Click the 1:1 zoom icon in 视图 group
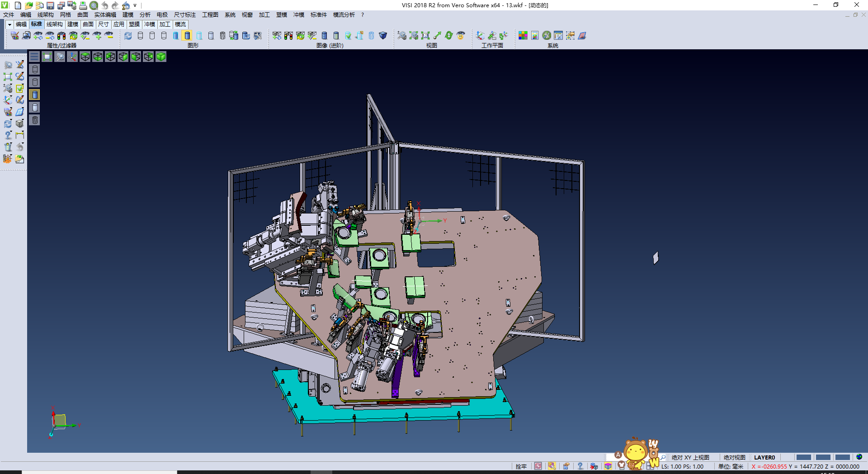The height and width of the screenshot is (474, 868). pos(425,36)
